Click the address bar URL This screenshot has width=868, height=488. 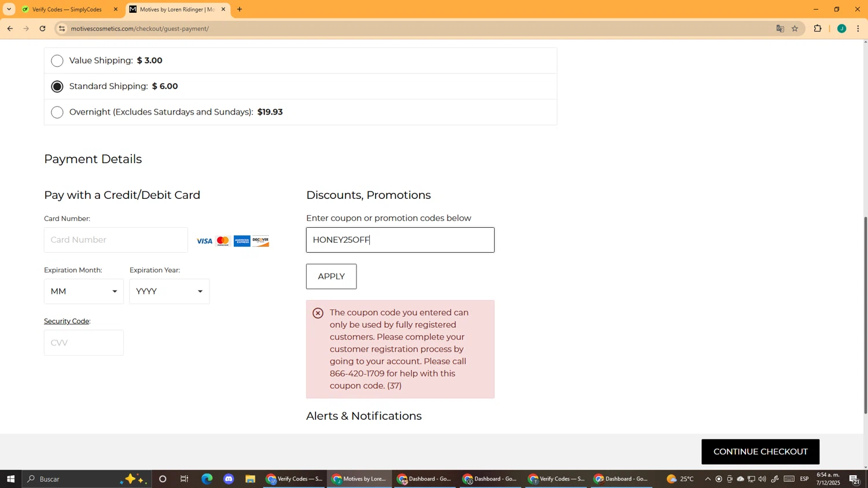[x=139, y=28]
